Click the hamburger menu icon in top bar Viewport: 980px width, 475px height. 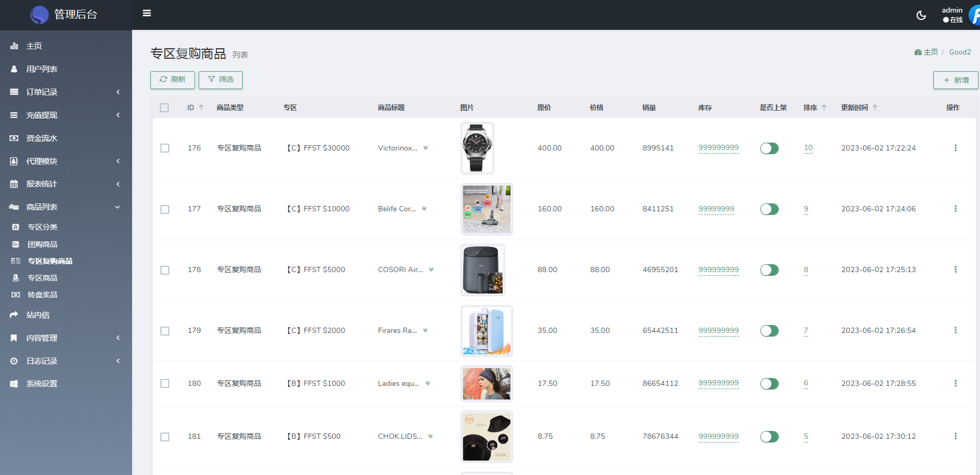click(147, 13)
